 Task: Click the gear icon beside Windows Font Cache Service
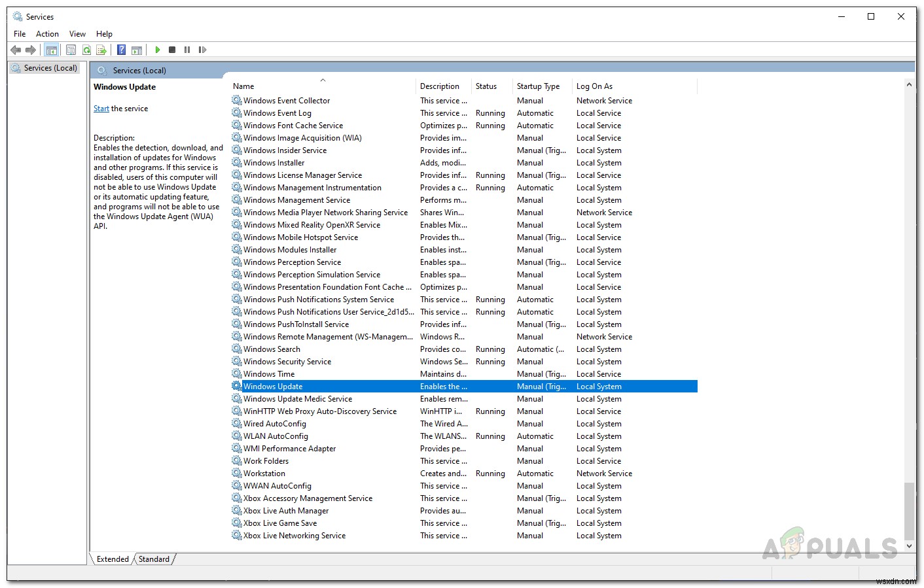click(237, 125)
